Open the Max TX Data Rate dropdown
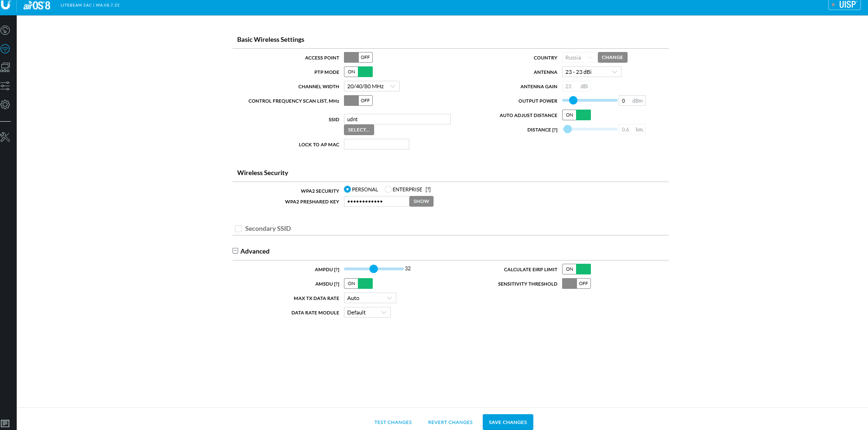The height and width of the screenshot is (430, 868). tap(369, 298)
